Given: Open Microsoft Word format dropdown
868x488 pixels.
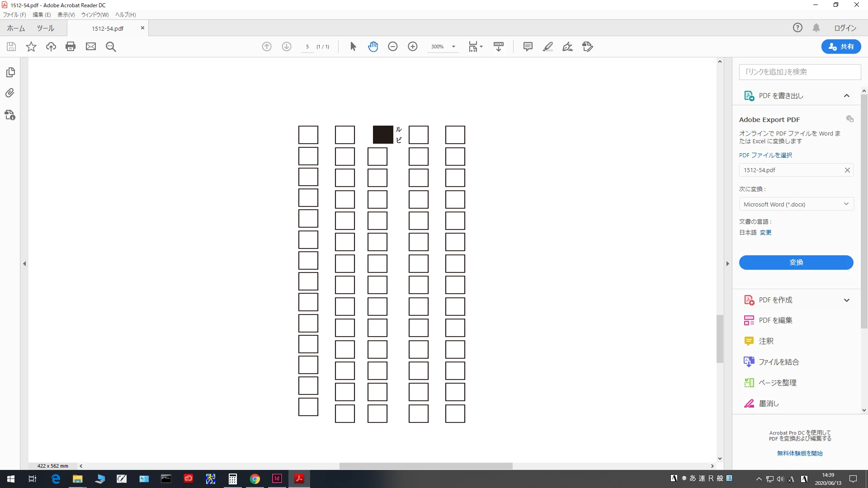Looking at the screenshot, I should (796, 204).
